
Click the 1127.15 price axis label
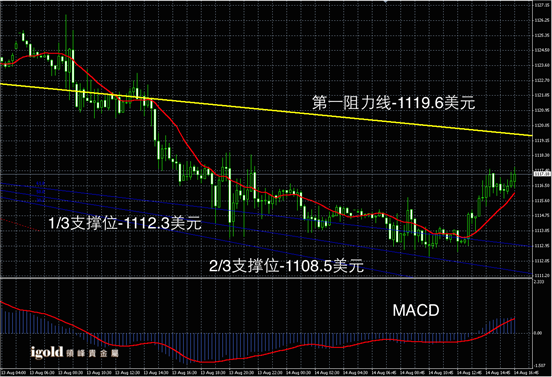pos(542,5)
